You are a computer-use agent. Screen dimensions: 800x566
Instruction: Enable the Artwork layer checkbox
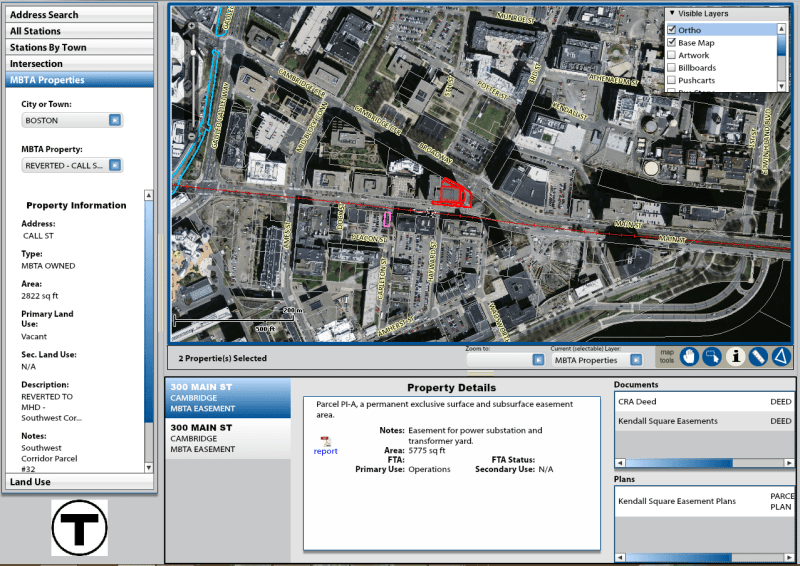(672, 55)
